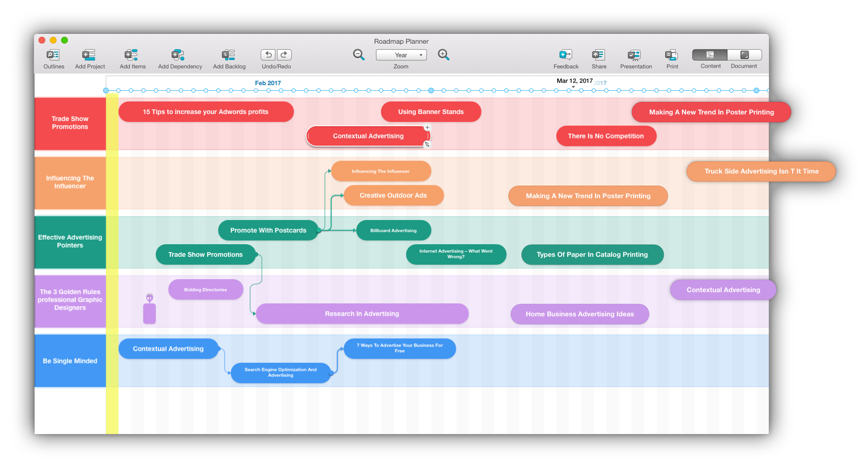
Task: Undo the last action
Action: pyautogui.click(x=268, y=55)
